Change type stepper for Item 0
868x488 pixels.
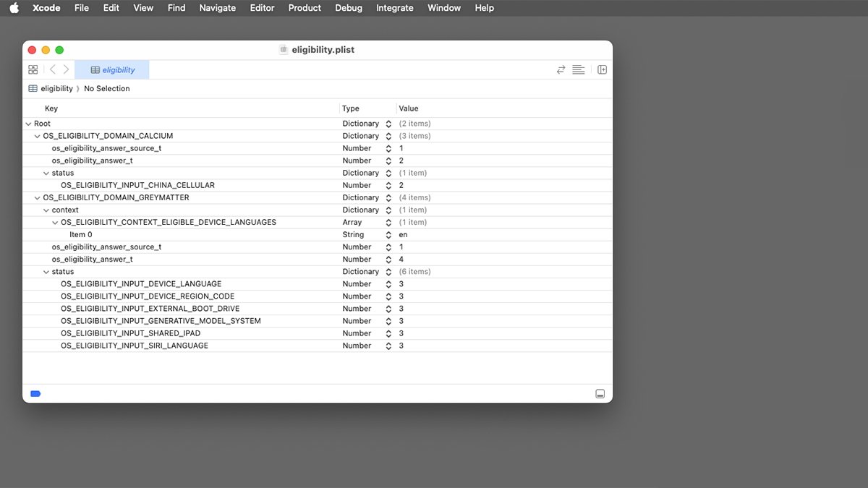pos(388,235)
